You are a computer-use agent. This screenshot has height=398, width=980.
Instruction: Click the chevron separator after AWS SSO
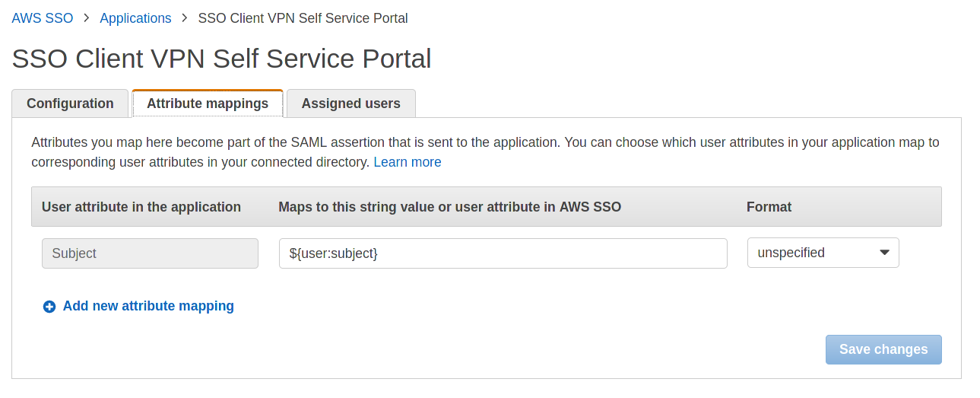(87, 18)
